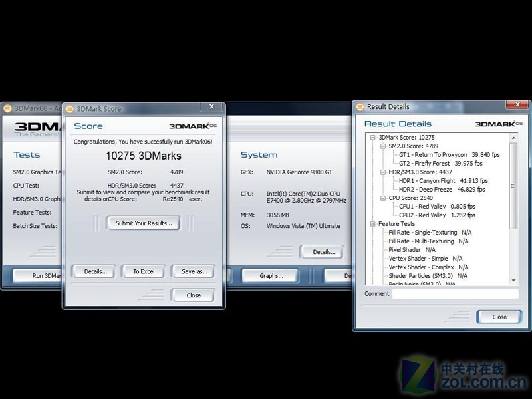Select Shader Particles (SM3.0) row
532x399 pixels.
coord(428,276)
